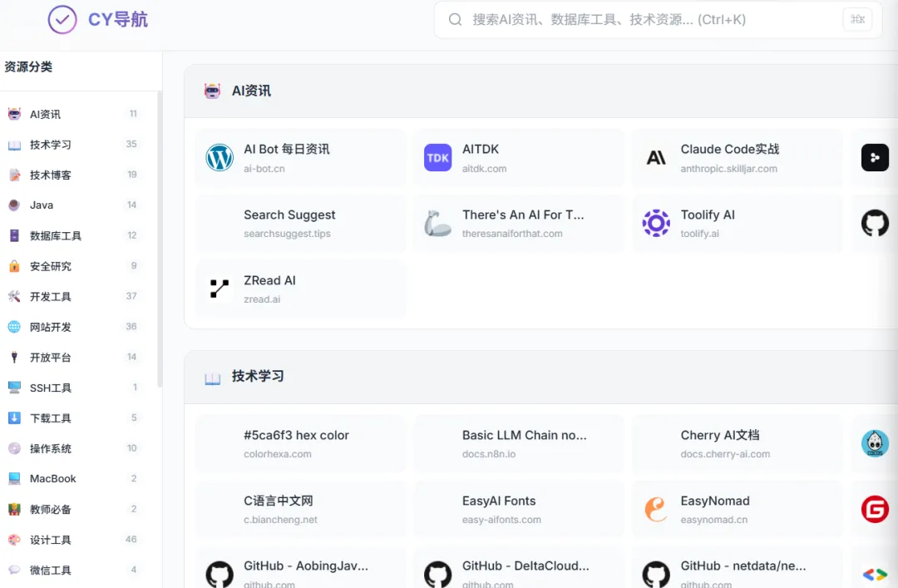
Task: Click the ZRead AI branch icon
Action: pyautogui.click(x=220, y=289)
